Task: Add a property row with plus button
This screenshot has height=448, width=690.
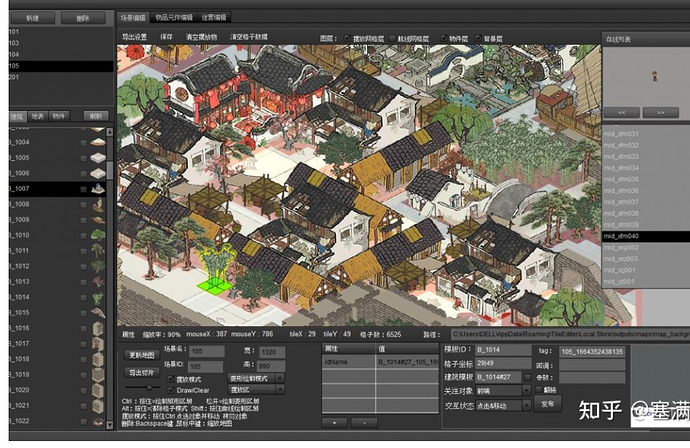Action: coord(334,423)
